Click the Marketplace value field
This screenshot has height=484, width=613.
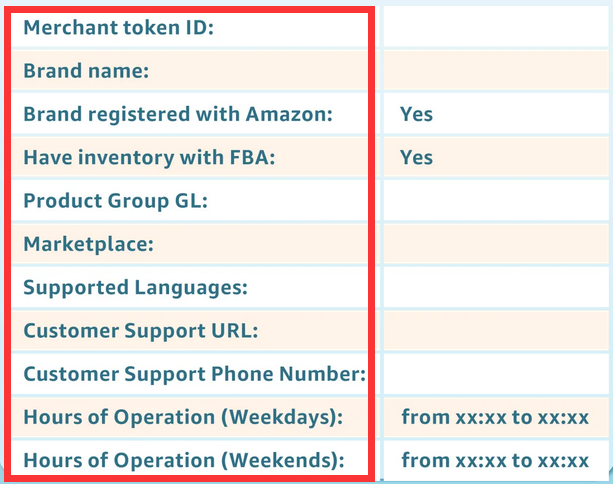(495, 244)
